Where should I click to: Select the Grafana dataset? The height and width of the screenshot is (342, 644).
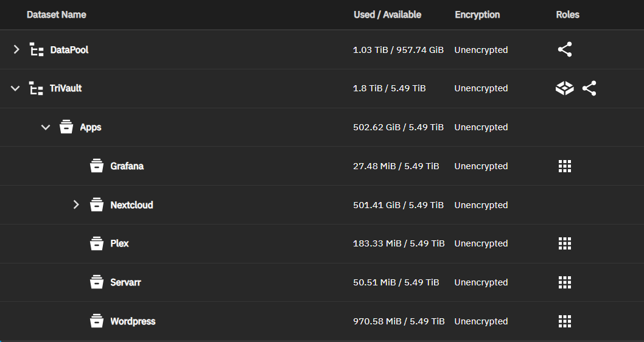[x=127, y=166]
